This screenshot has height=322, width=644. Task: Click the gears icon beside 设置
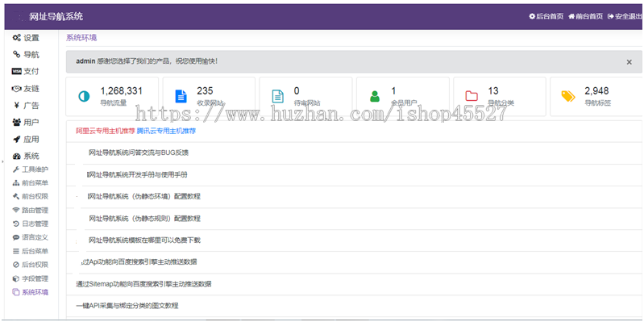pos(16,38)
